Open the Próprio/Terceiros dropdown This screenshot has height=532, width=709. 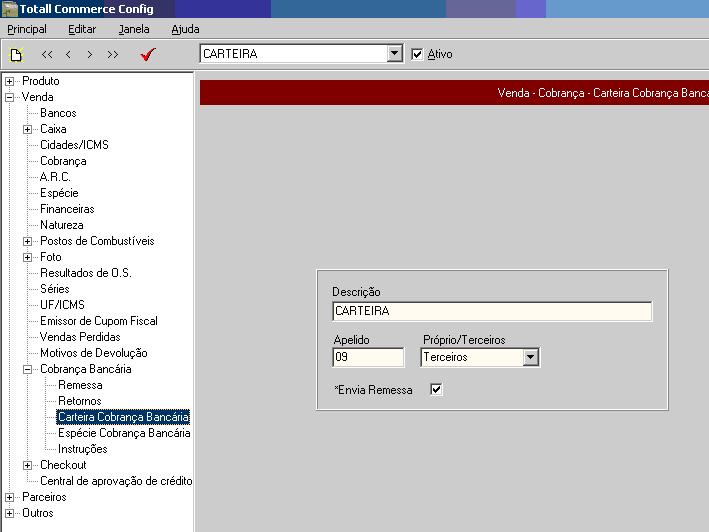530,357
